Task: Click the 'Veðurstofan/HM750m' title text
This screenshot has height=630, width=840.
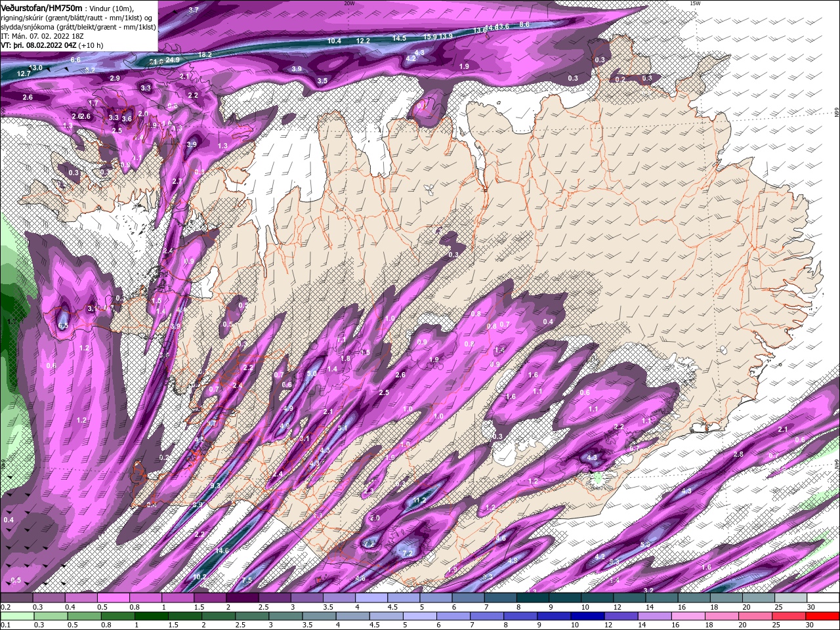Action: point(41,7)
